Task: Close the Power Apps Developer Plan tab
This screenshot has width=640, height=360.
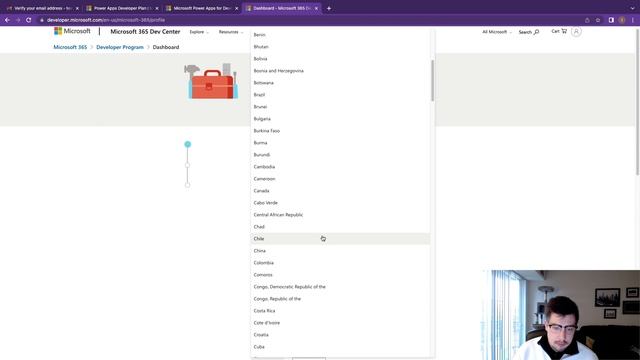Action: tap(157, 8)
